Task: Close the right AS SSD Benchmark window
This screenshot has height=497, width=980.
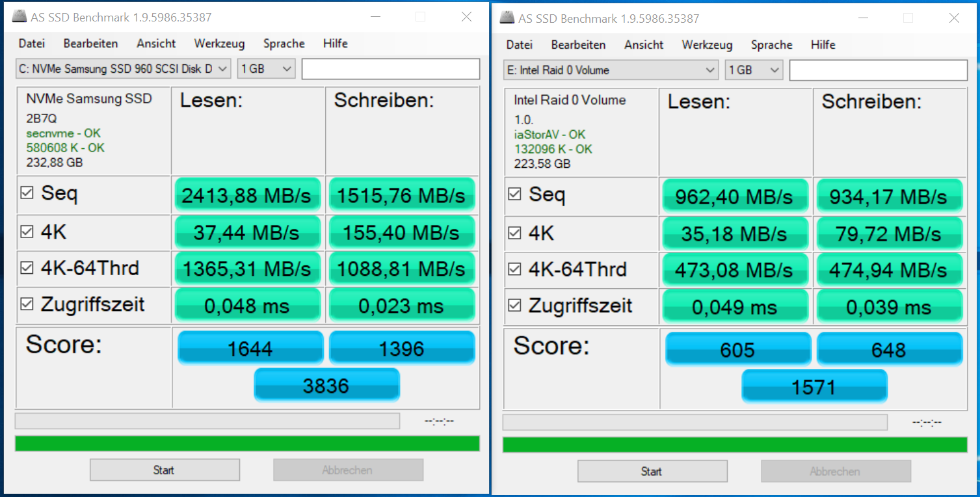Action: (954, 18)
